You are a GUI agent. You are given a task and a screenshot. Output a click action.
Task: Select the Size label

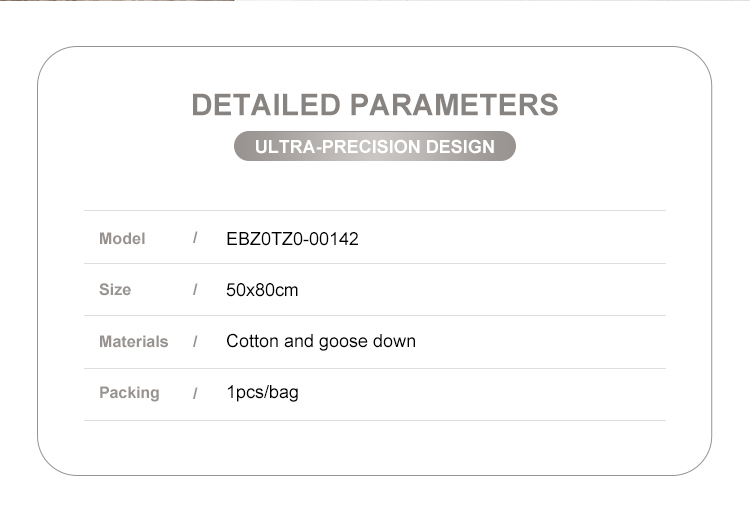tap(115, 289)
